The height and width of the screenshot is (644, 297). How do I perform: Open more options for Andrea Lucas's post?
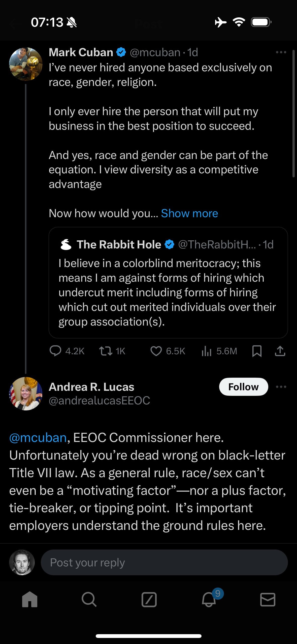281,387
